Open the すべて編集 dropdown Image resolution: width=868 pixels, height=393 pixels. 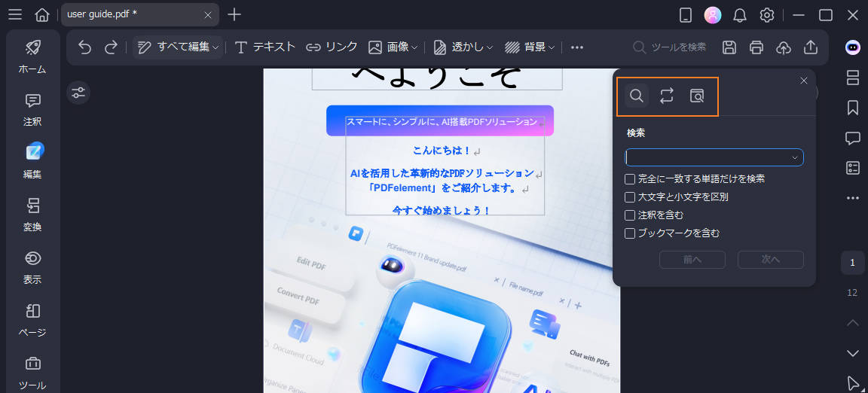coord(178,47)
